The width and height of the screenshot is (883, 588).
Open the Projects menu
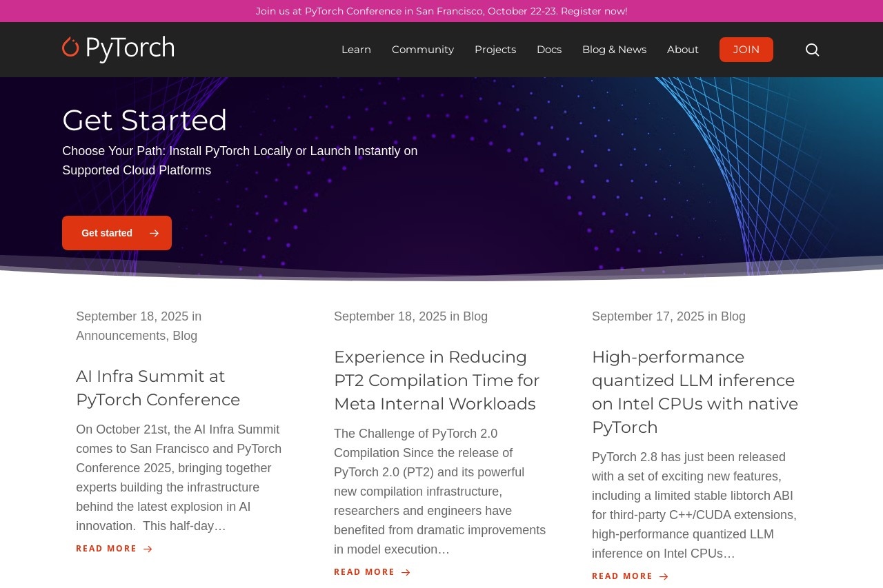495,50
